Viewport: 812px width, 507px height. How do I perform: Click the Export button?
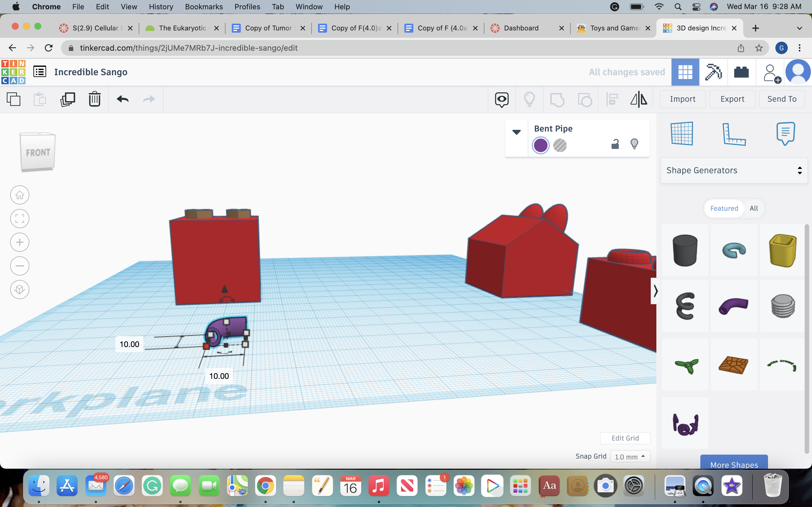coord(732,99)
